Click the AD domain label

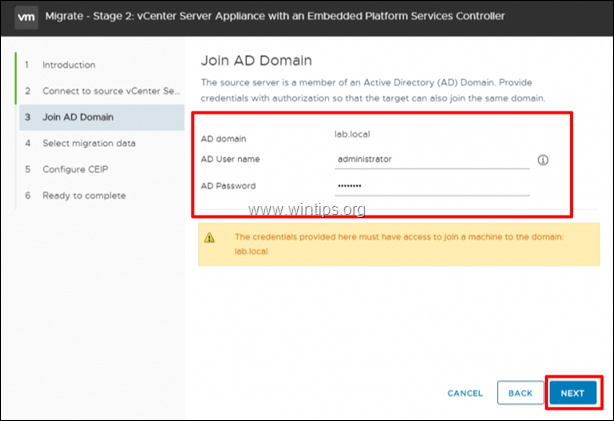point(224,139)
